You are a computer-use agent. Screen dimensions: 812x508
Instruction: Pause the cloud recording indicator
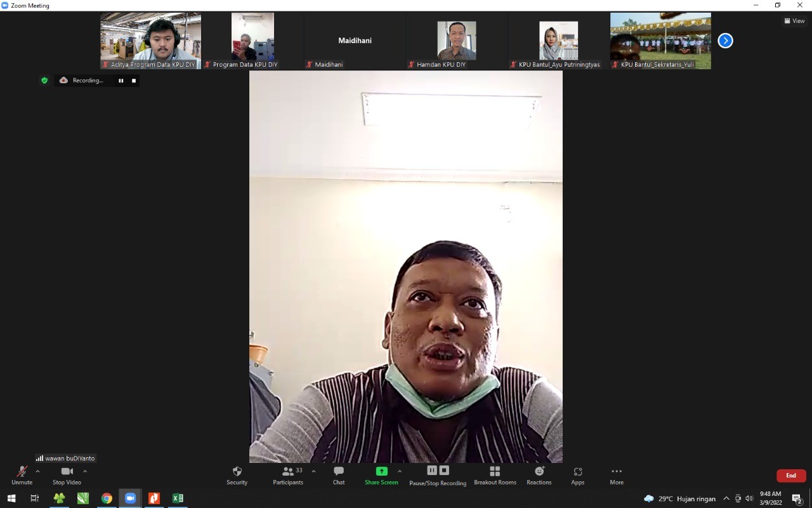coord(121,81)
